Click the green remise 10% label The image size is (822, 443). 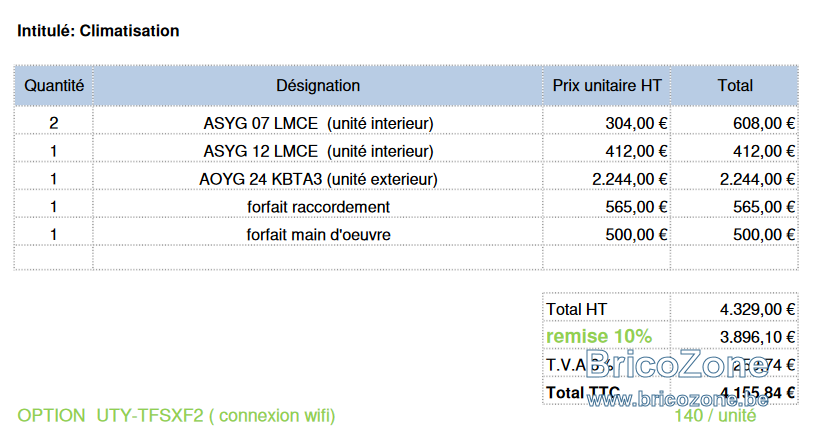(x=599, y=335)
